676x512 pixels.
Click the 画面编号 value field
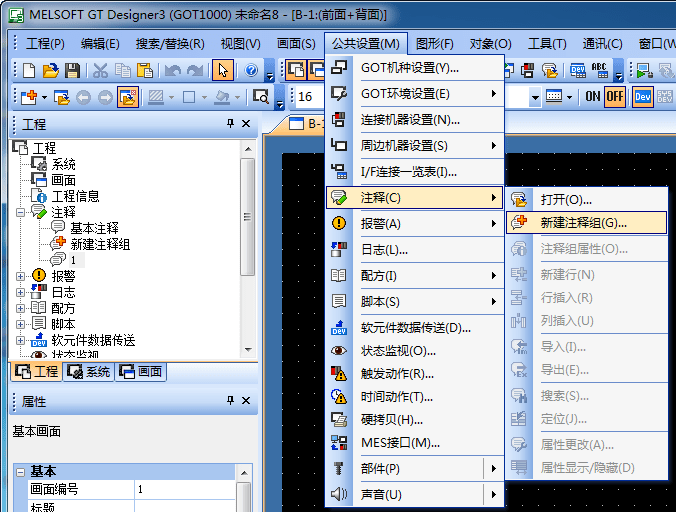(x=185, y=490)
